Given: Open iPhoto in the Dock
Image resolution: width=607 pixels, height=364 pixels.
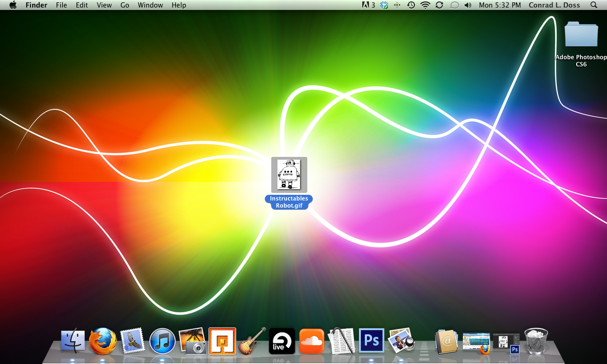Looking at the screenshot, I should coord(193,341).
